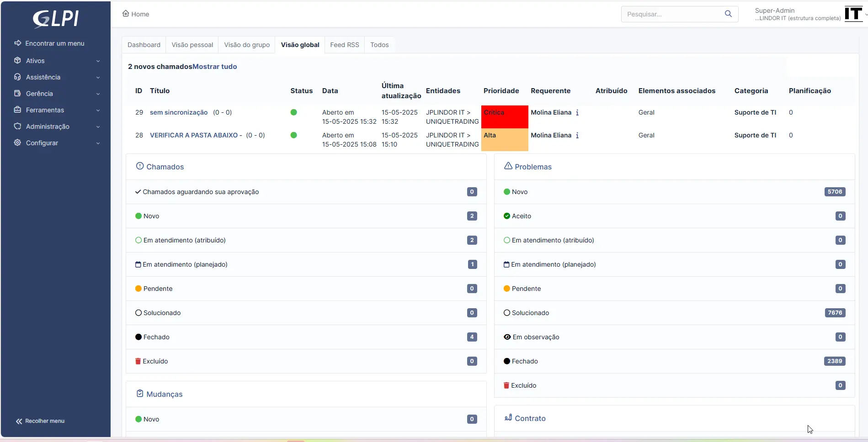Click the search magnifier icon
The image size is (868, 442).
tap(728, 14)
